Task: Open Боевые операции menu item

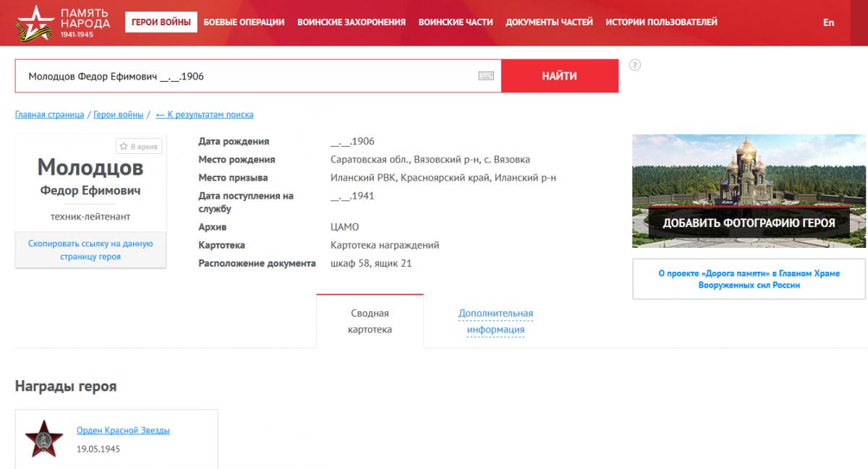Action: (x=244, y=22)
